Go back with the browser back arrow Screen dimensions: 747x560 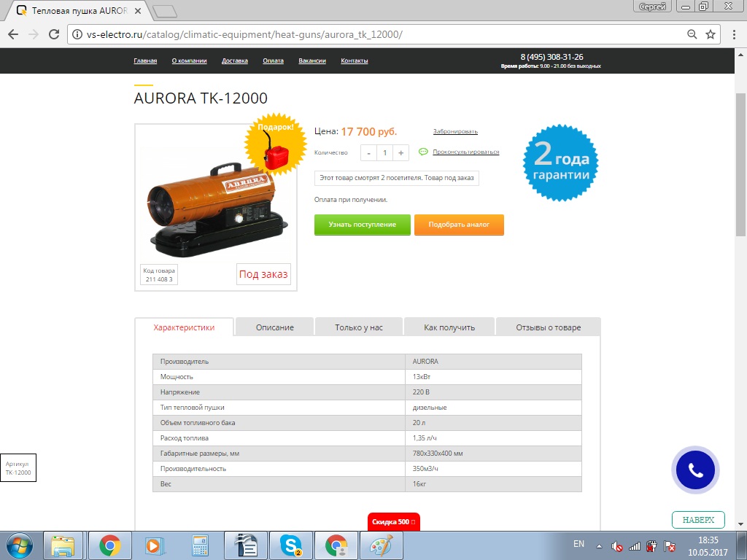[x=13, y=34]
